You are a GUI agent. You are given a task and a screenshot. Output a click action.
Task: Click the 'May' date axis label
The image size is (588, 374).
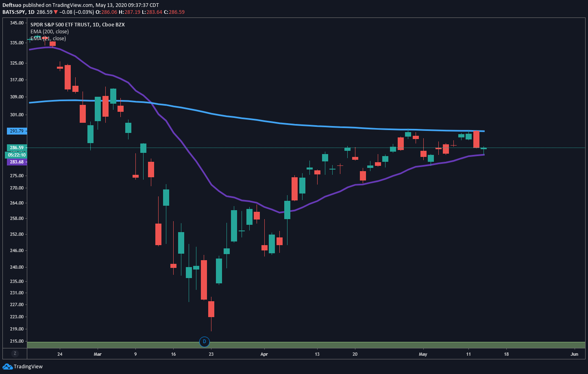pos(423,354)
